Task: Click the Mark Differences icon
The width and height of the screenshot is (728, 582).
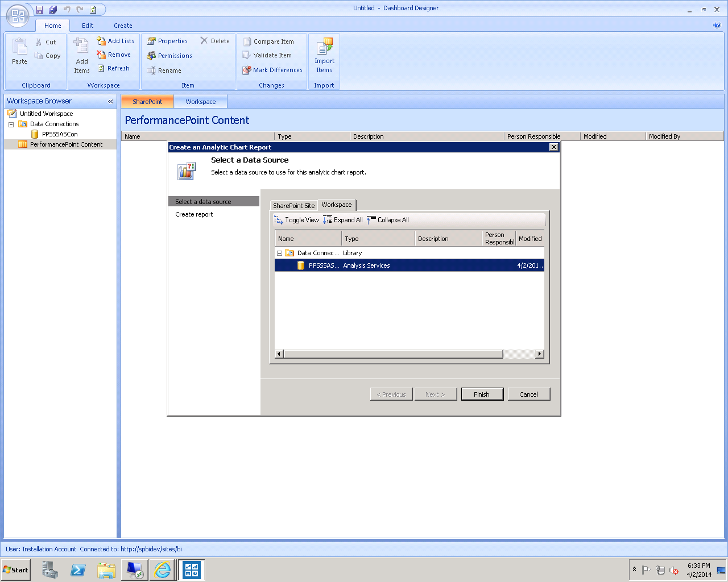Action: pos(247,70)
